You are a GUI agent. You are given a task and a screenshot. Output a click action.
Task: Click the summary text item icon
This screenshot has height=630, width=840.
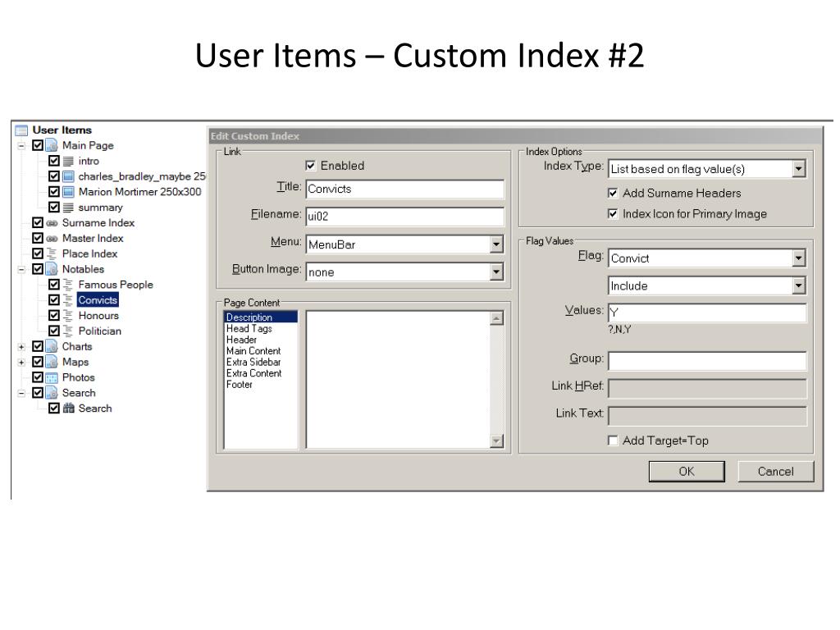click(68, 208)
